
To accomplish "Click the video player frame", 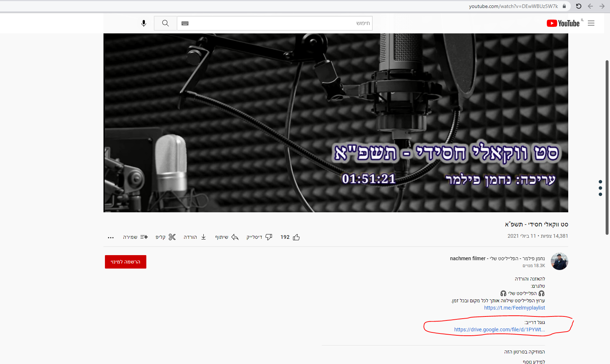I will (336, 123).
